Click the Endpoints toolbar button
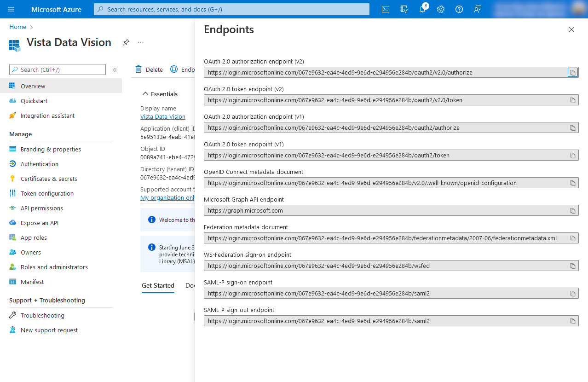The image size is (588, 382). tap(182, 69)
